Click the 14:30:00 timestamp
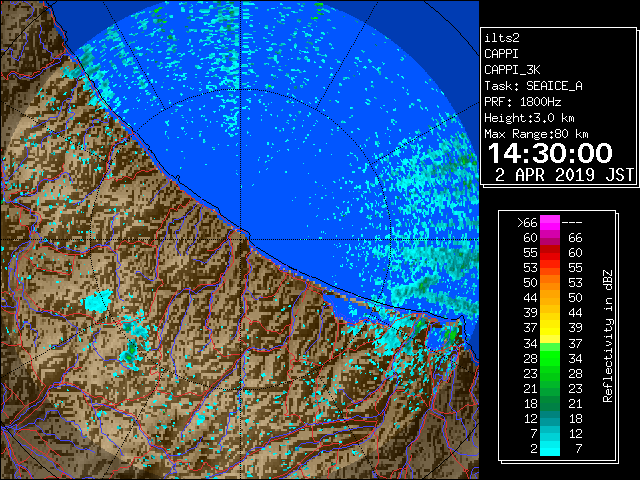Image resolution: width=640 pixels, height=480 pixels. tap(550, 153)
